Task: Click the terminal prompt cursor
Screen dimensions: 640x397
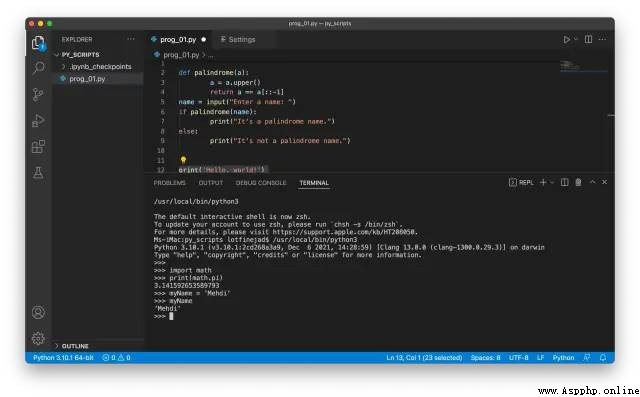Action: pos(171,316)
